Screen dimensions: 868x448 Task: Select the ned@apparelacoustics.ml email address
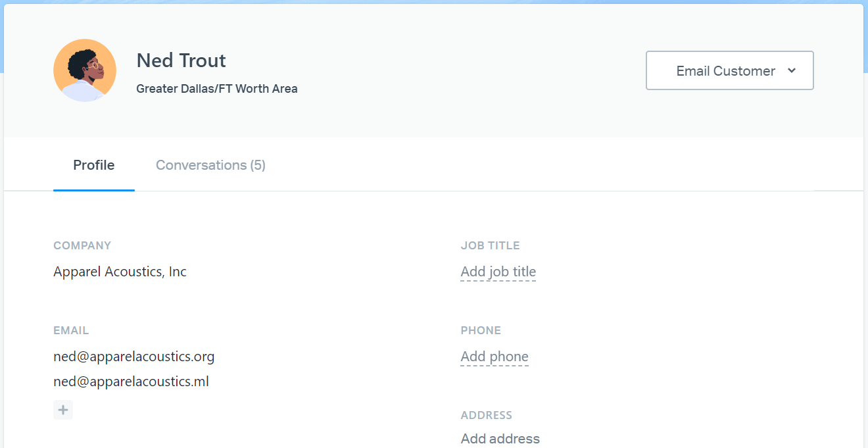pos(131,382)
